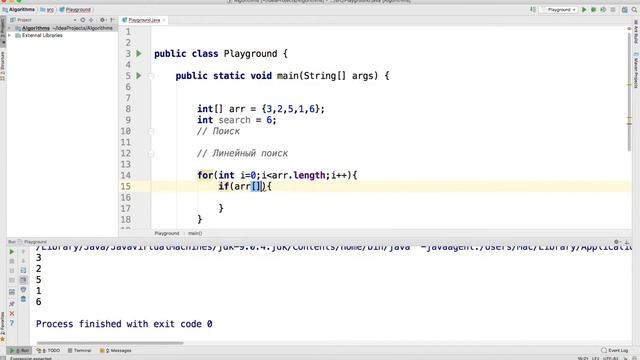Click the code analysis indicator above the editor scrollbar
The width and height of the screenshot is (640, 360).
[629, 29]
